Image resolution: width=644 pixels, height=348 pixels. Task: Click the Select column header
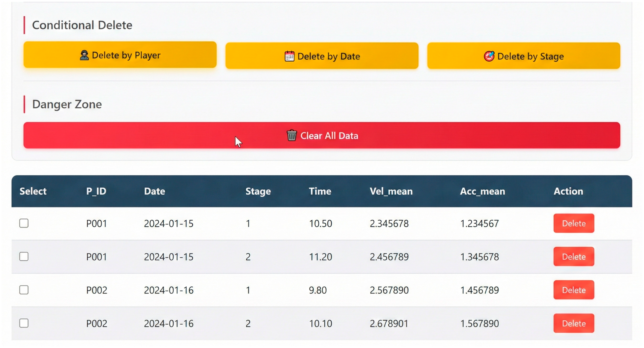click(33, 191)
